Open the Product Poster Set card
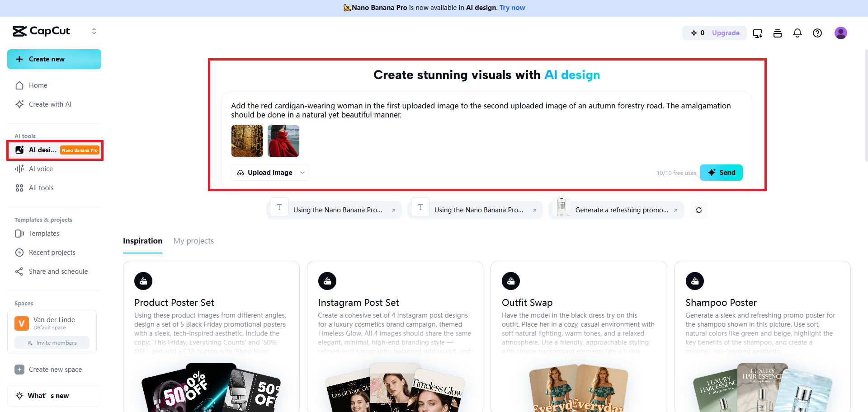This screenshot has height=412, width=868. click(211, 337)
